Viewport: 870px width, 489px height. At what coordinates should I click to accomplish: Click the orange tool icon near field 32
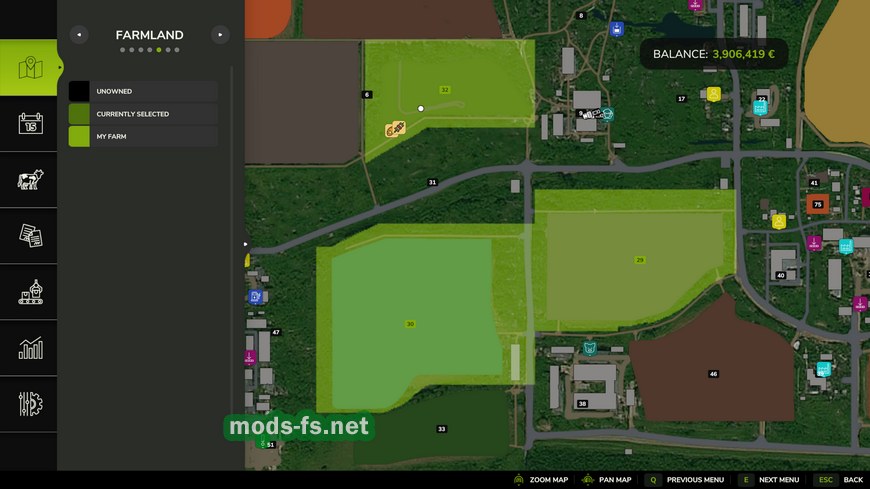click(395, 129)
